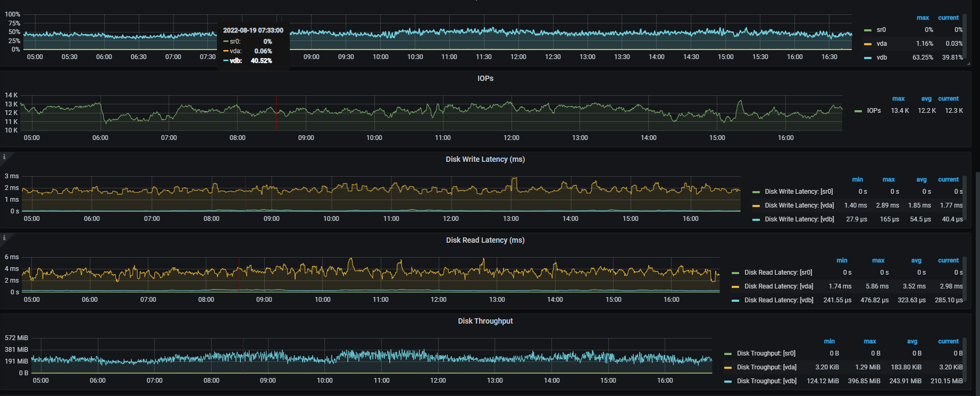Click the cyan vdb legend color in utilization panel
The height and width of the screenshot is (396, 980).
pyautogui.click(x=868, y=57)
